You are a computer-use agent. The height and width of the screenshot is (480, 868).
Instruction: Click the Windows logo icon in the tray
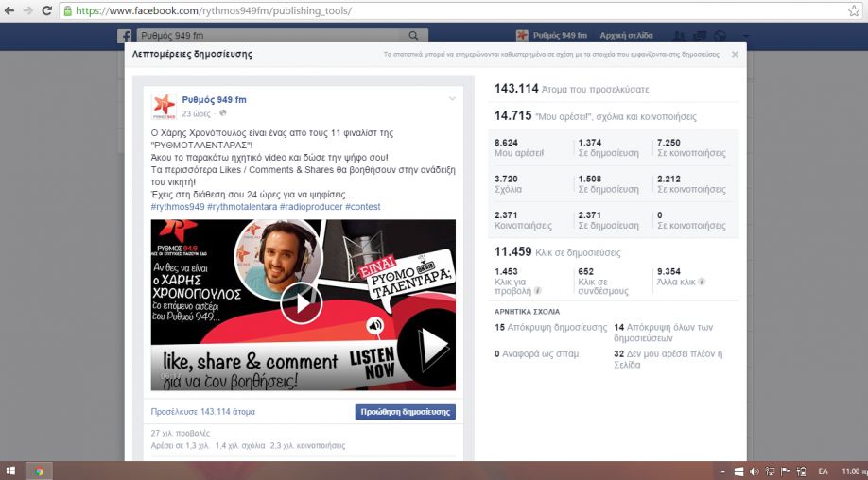point(738,471)
